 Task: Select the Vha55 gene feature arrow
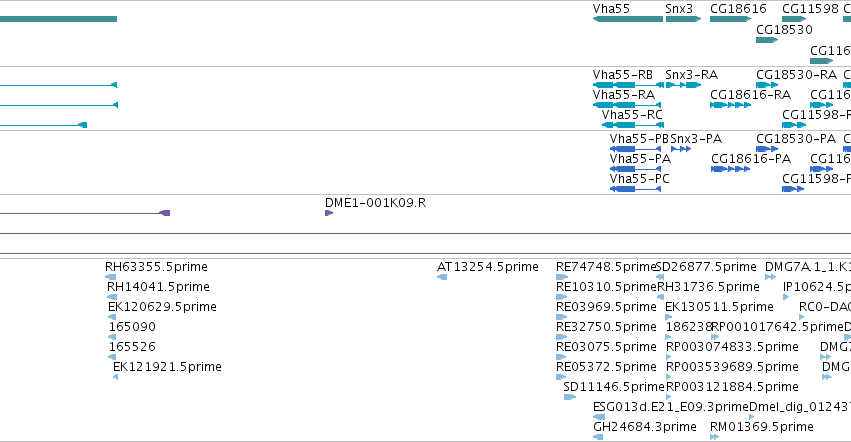tap(628, 19)
